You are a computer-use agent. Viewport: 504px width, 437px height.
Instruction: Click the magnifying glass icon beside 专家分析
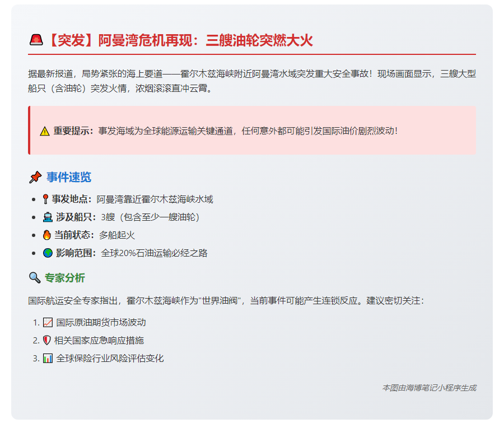pyautogui.click(x=35, y=277)
